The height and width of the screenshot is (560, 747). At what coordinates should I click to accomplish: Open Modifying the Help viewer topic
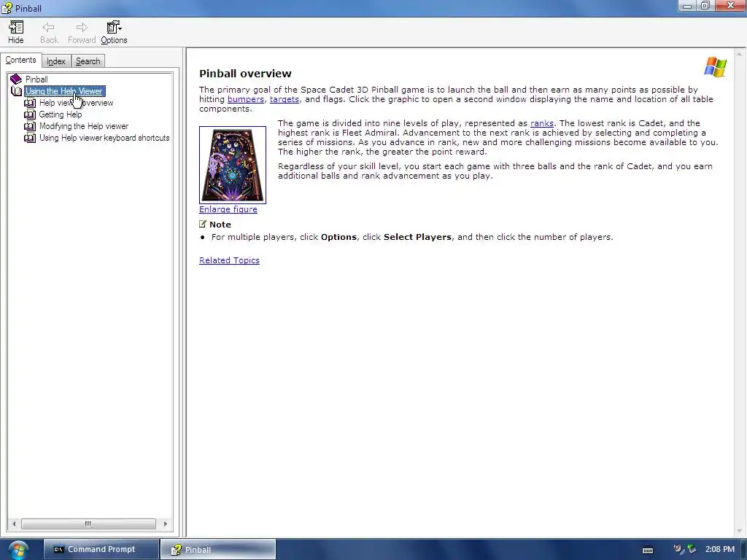(84, 126)
